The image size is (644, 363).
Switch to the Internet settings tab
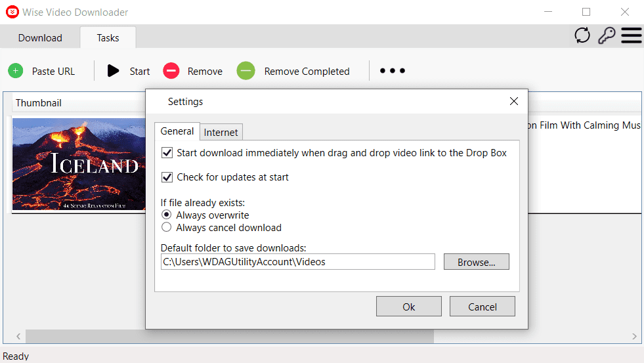[x=221, y=132]
